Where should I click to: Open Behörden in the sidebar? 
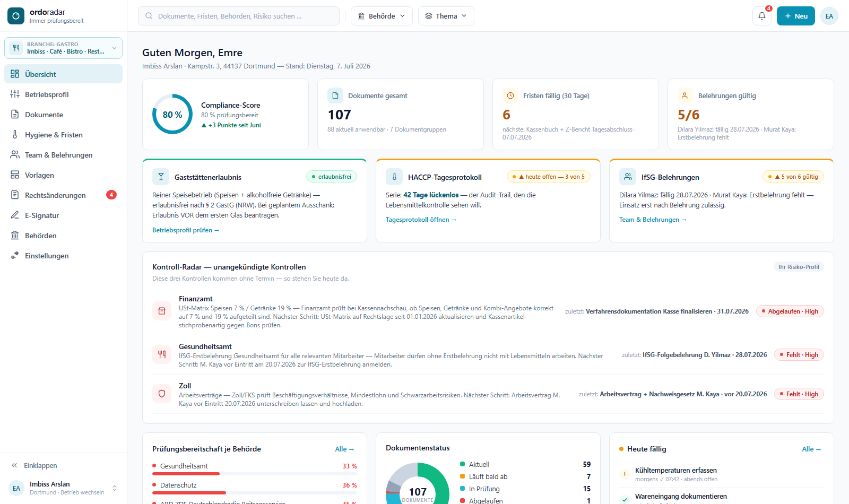[63, 235]
